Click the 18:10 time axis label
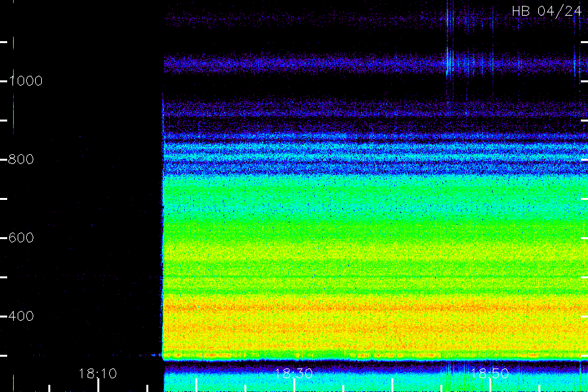Image resolution: width=588 pixels, height=392 pixels. (97, 373)
